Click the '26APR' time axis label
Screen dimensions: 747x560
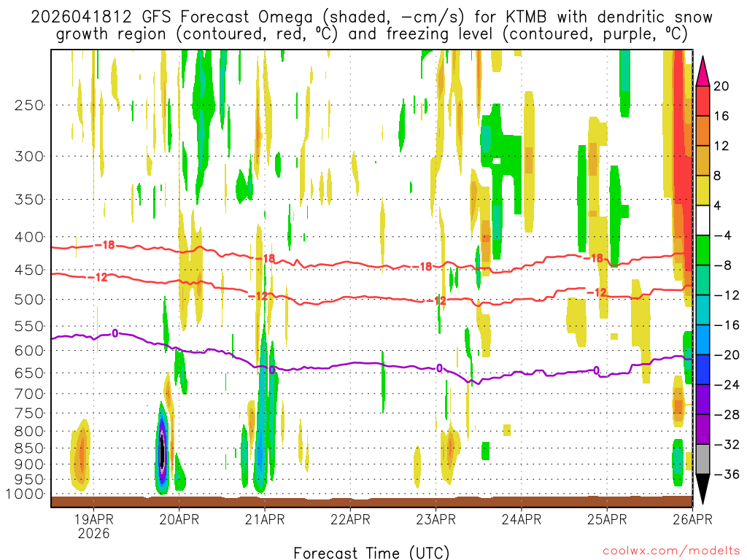(693, 519)
